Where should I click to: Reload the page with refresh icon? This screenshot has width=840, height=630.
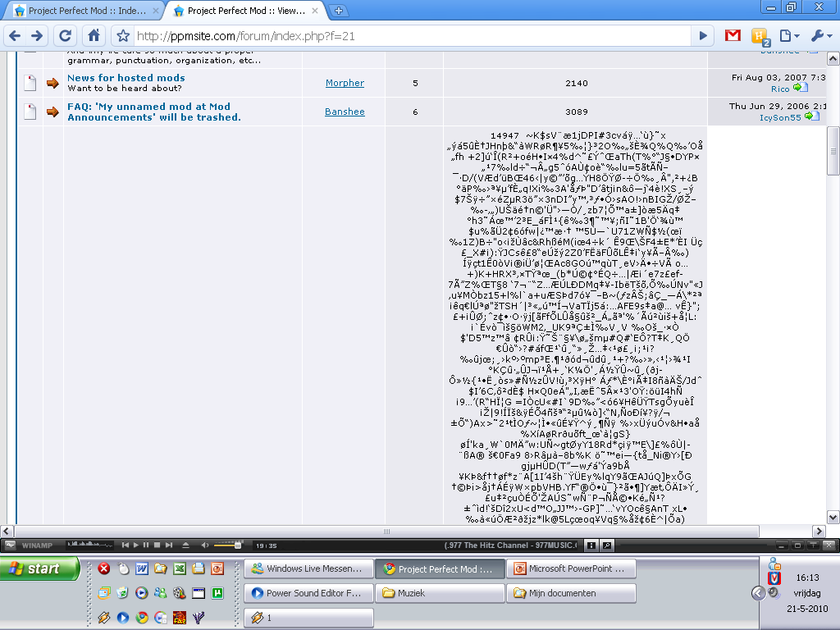(66, 36)
